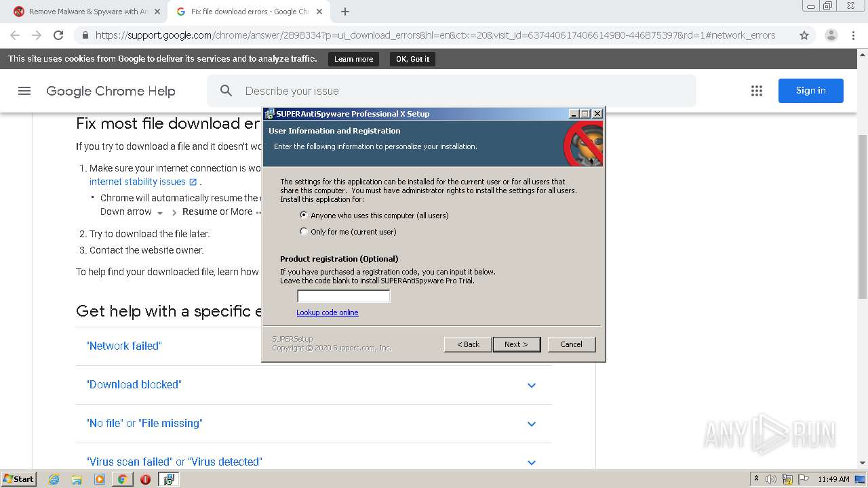Click the blue Sign in button
The width and height of the screenshot is (868, 488).
pos(811,91)
